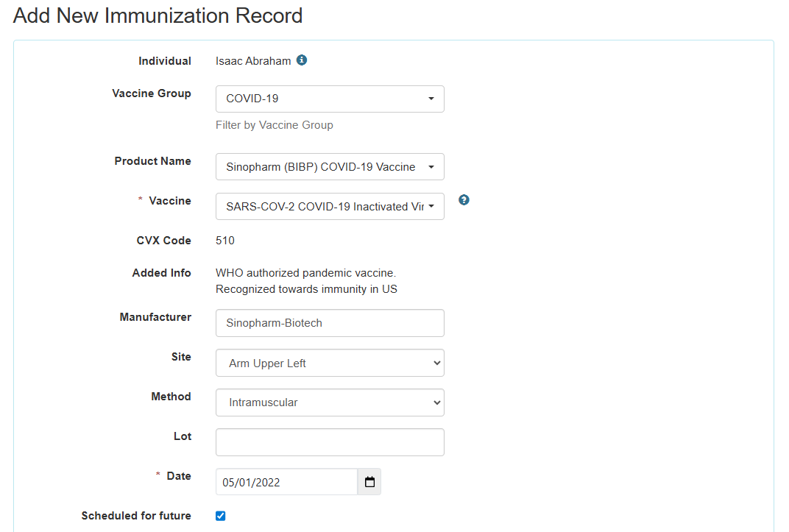Viewport: 789px width, 532px height.
Task: Open the Vaccine Group dropdown showing COVID-19
Action: 330,99
